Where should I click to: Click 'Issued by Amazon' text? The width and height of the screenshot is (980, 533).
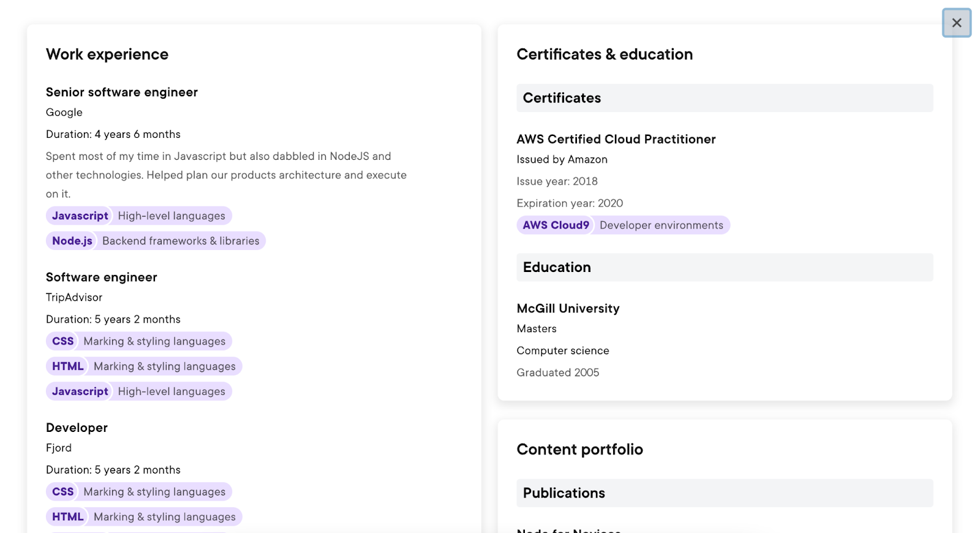click(562, 159)
